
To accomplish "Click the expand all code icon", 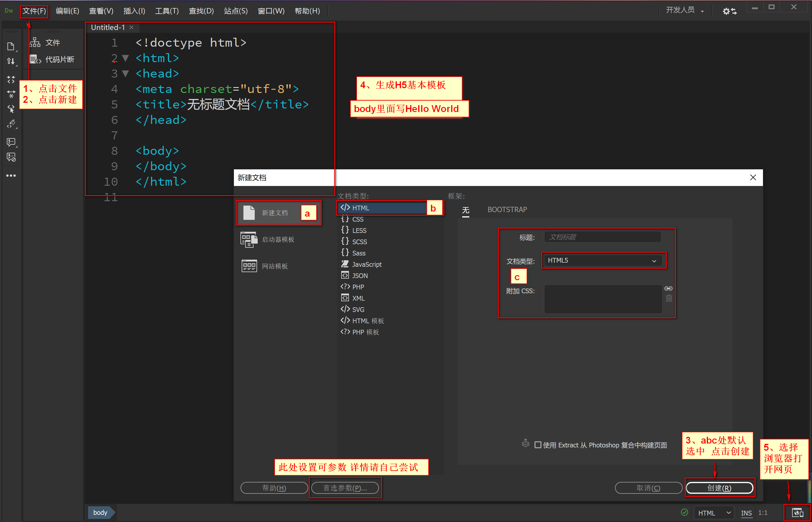I will 11,80.
